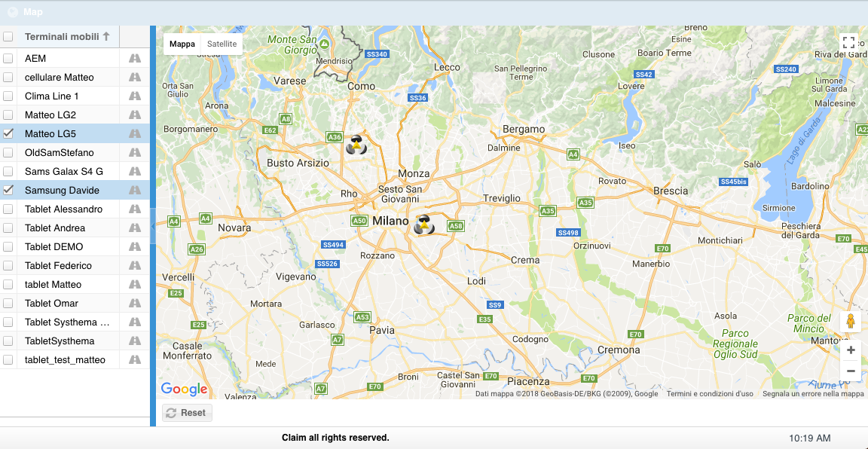Check the AEM checkbox
Viewport: 868px width, 449px height.
pyautogui.click(x=8, y=58)
